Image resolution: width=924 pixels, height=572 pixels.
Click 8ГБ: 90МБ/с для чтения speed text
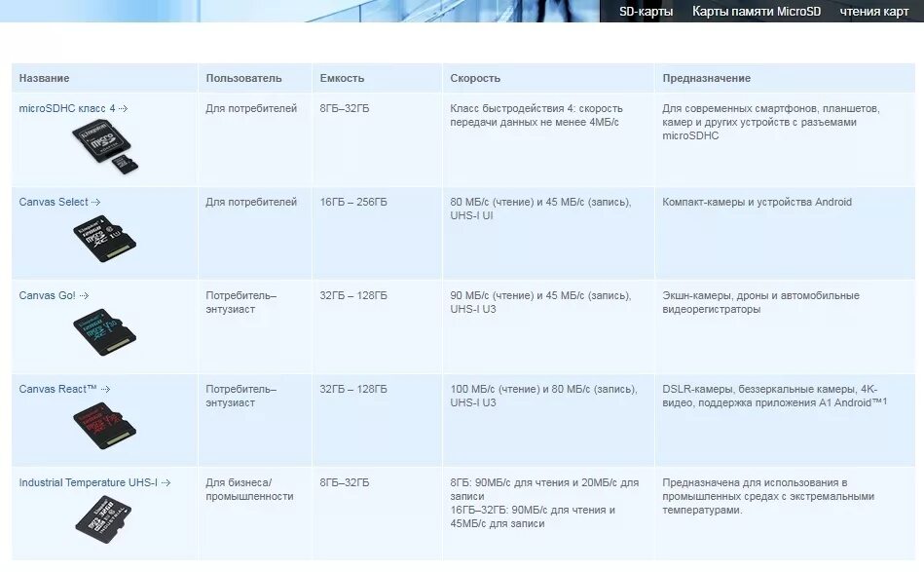pos(544,503)
